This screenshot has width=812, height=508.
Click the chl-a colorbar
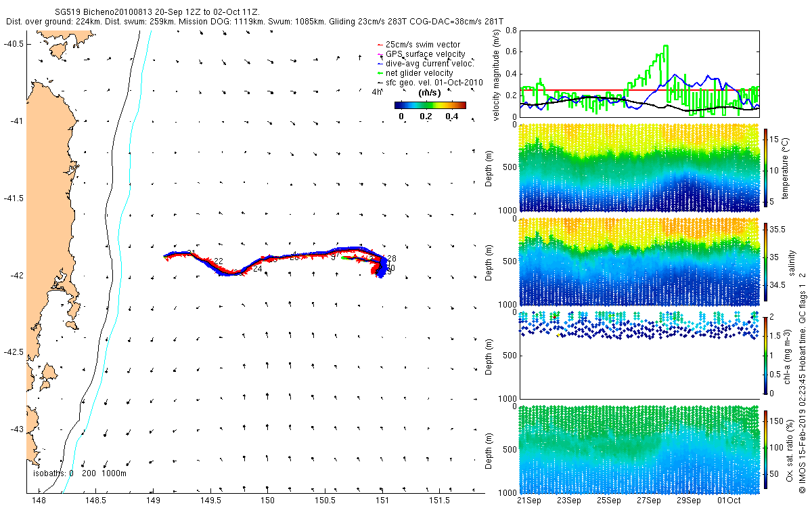[765, 355]
